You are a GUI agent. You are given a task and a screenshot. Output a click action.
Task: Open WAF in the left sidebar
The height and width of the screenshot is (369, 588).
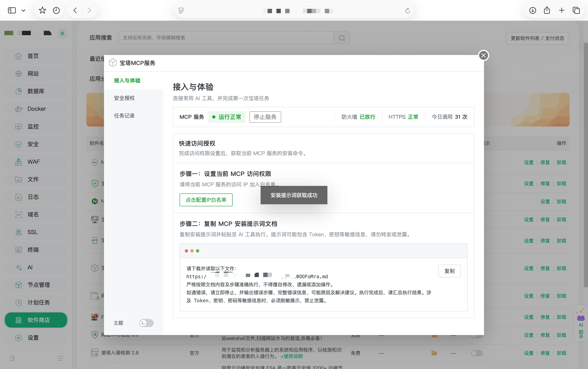click(36, 162)
